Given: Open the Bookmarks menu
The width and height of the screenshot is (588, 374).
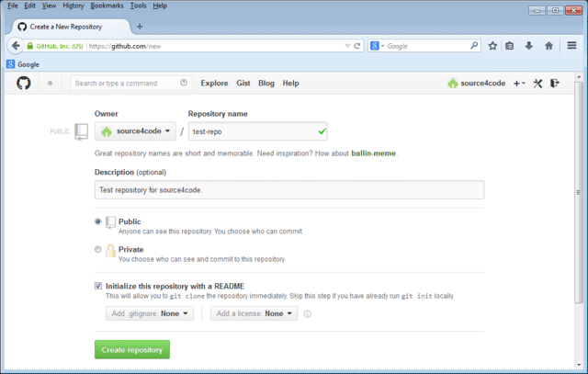Looking at the screenshot, I should click(x=107, y=6).
